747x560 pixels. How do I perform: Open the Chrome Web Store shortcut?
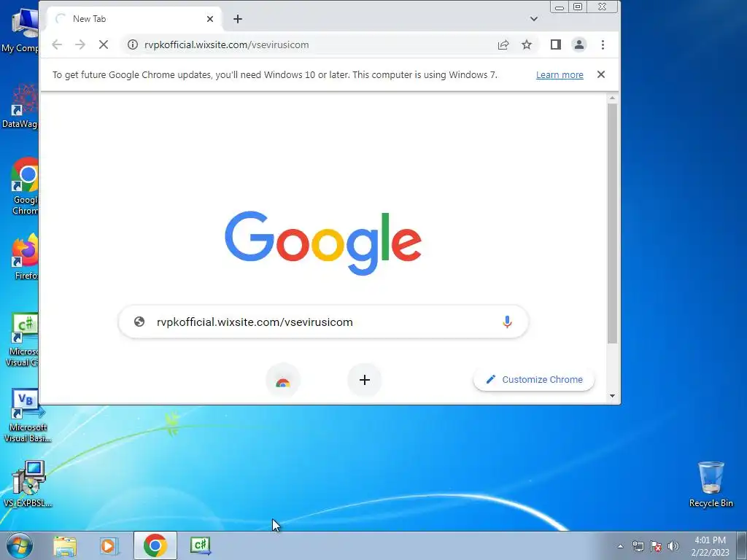(283, 380)
